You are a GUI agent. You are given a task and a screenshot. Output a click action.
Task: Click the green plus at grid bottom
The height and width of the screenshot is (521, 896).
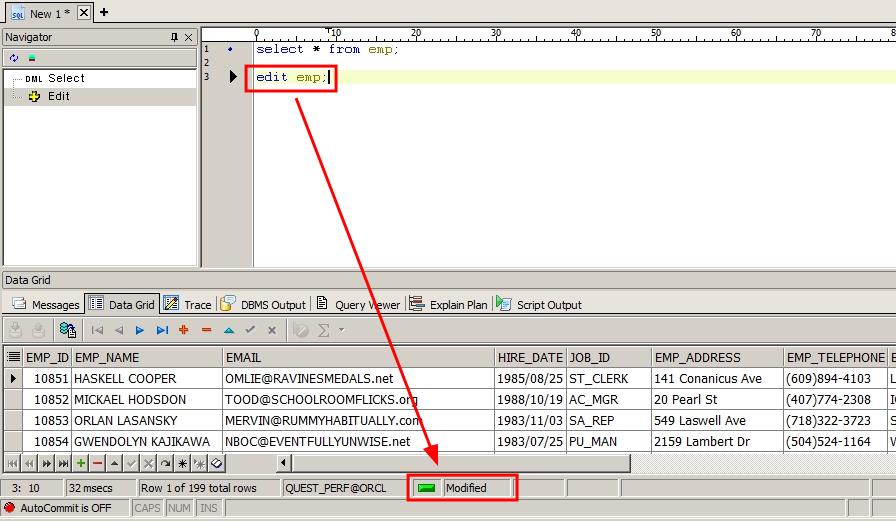81,463
